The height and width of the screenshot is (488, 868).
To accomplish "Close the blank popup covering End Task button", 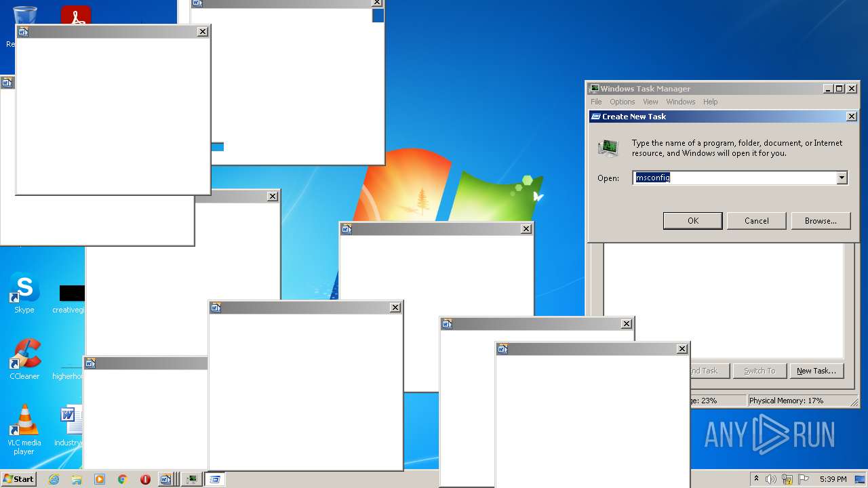I will point(682,348).
